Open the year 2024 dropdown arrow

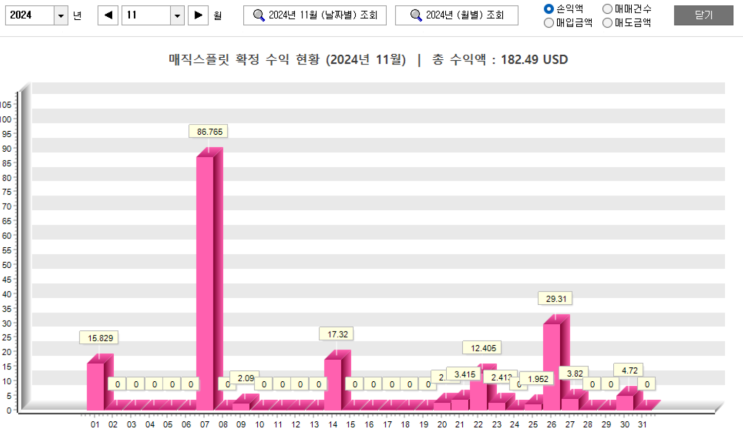61,16
